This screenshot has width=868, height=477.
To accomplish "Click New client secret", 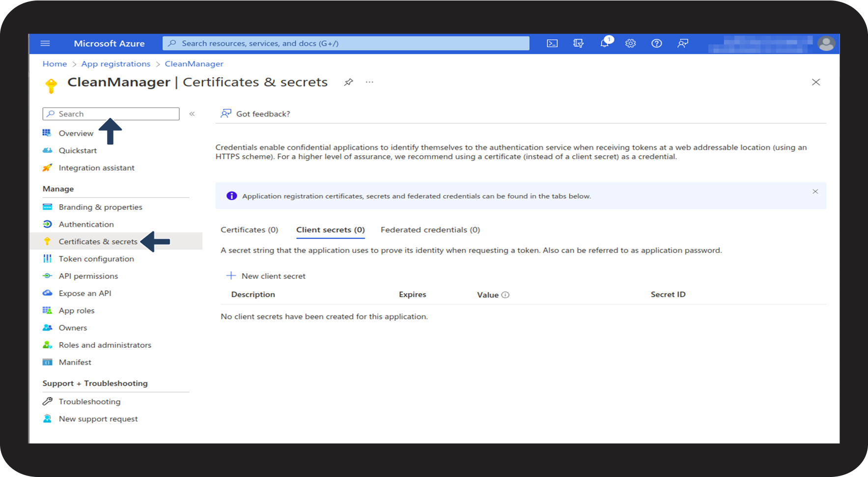I will click(266, 276).
